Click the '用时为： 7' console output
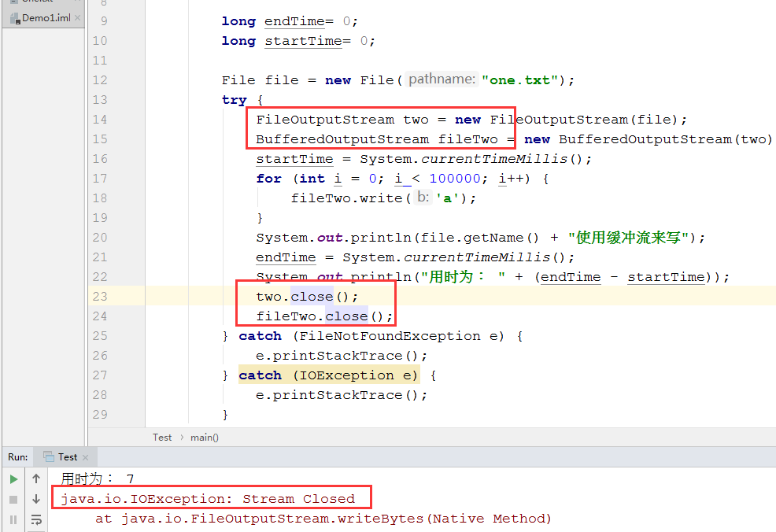Image resolution: width=776 pixels, height=532 pixels. click(98, 478)
